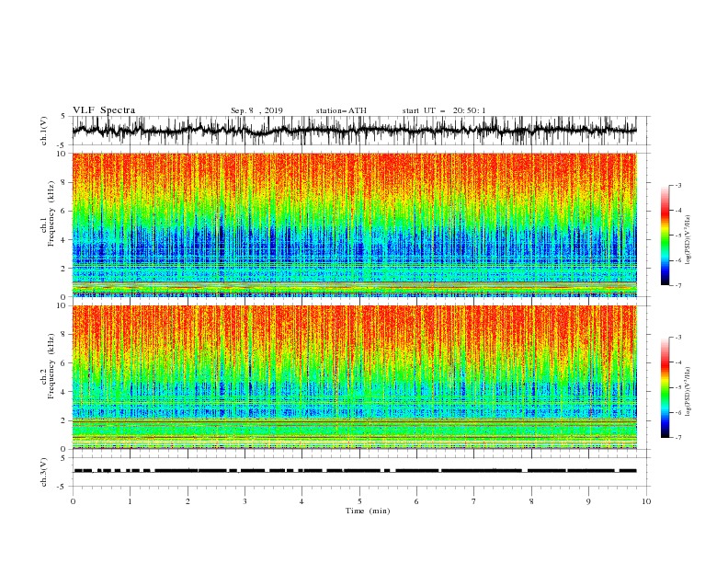Click the ch.2 spectrogram panel

tap(355, 377)
